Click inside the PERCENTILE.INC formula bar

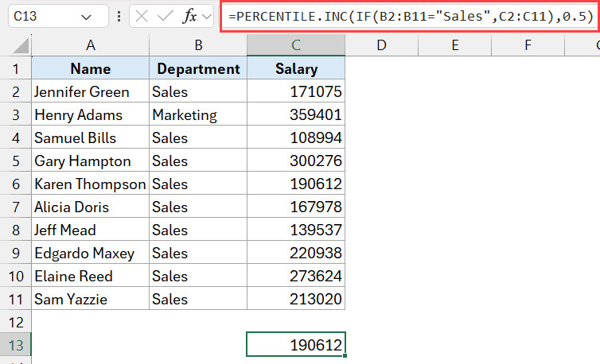(x=410, y=17)
